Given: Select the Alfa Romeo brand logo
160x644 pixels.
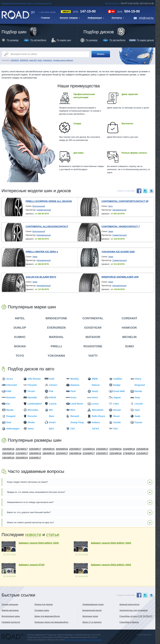Looking at the screenshot, I should [25, 379].
